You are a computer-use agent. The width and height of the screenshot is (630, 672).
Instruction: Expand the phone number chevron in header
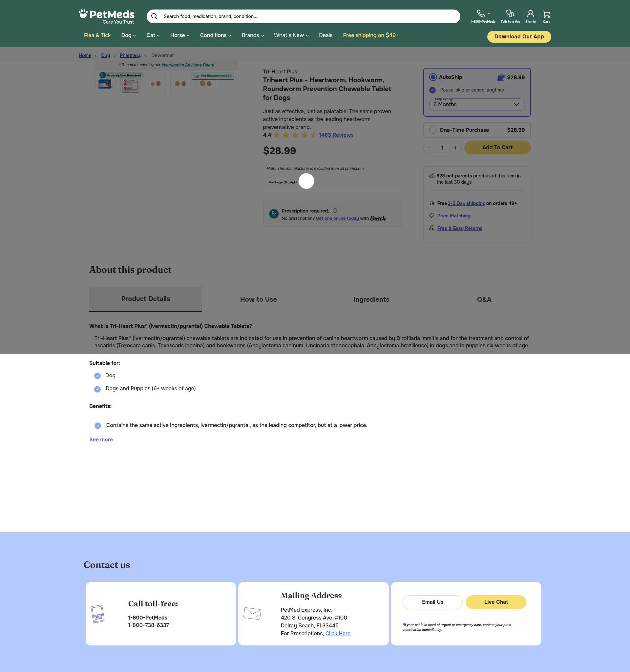[489, 13]
